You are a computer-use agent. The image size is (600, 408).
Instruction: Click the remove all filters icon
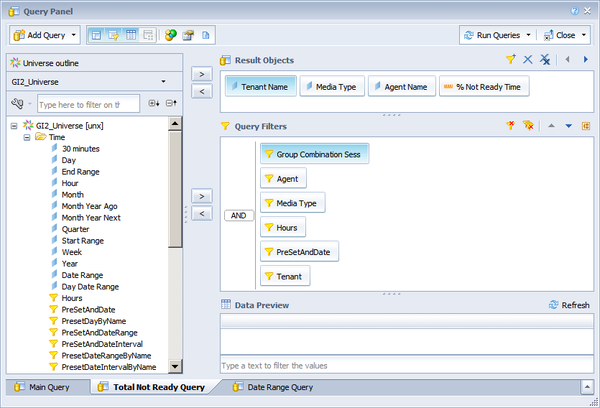pyautogui.click(x=528, y=126)
